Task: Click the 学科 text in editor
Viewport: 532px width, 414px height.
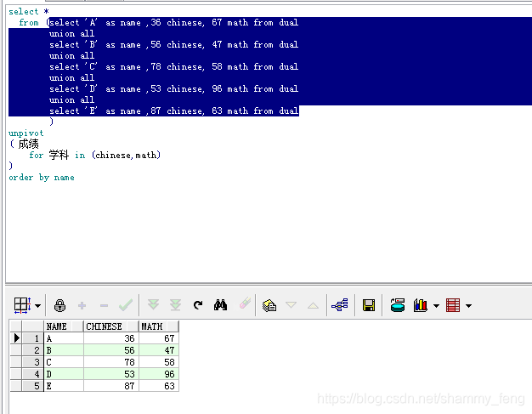Action: pyautogui.click(x=59, y=155)
